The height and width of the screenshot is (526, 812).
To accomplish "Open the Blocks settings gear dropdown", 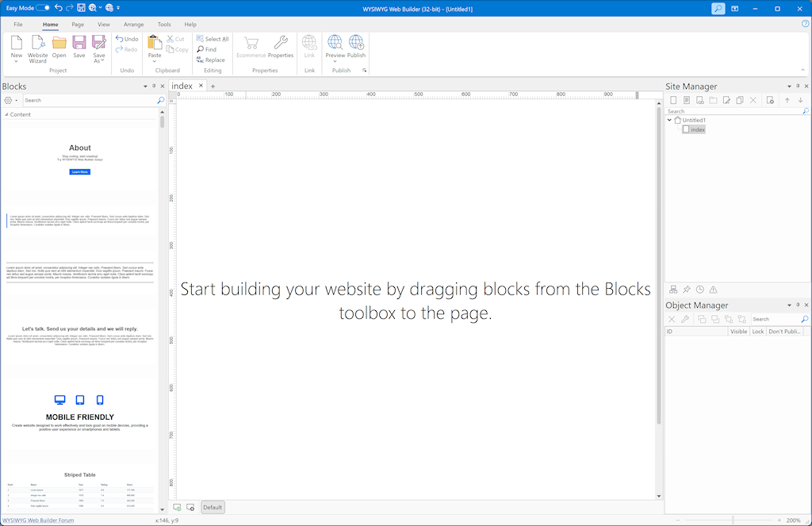I will tap(10, 101).
